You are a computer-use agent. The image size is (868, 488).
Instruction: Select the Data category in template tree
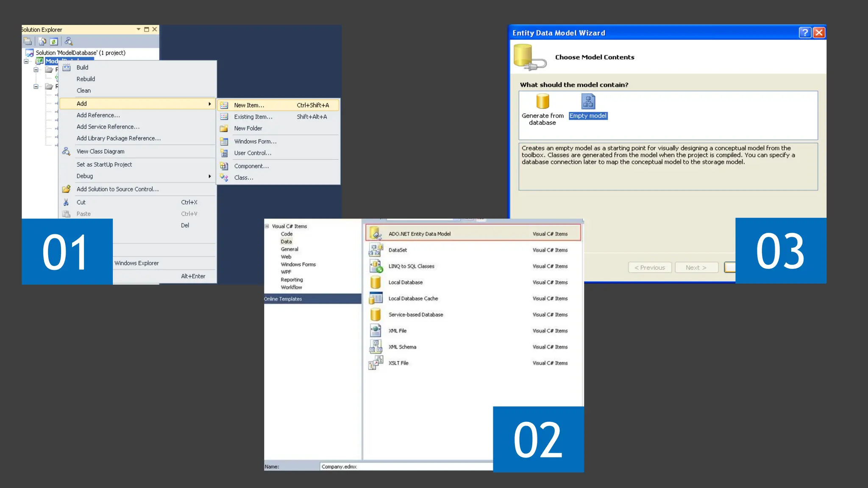(286, 241)
